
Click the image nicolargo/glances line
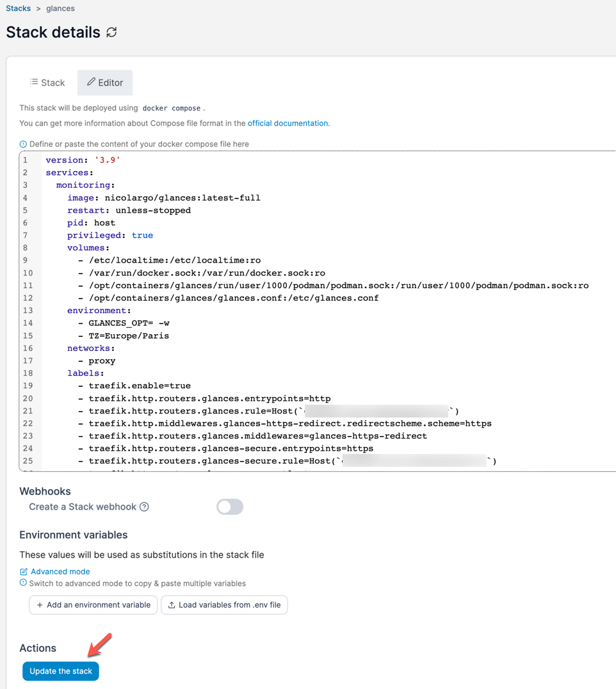tap(164, 198)
